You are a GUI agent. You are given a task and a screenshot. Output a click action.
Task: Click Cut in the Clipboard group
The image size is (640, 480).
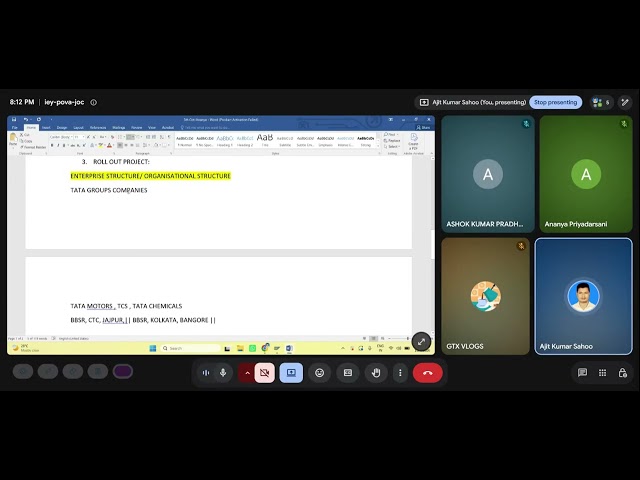[26, 135]
